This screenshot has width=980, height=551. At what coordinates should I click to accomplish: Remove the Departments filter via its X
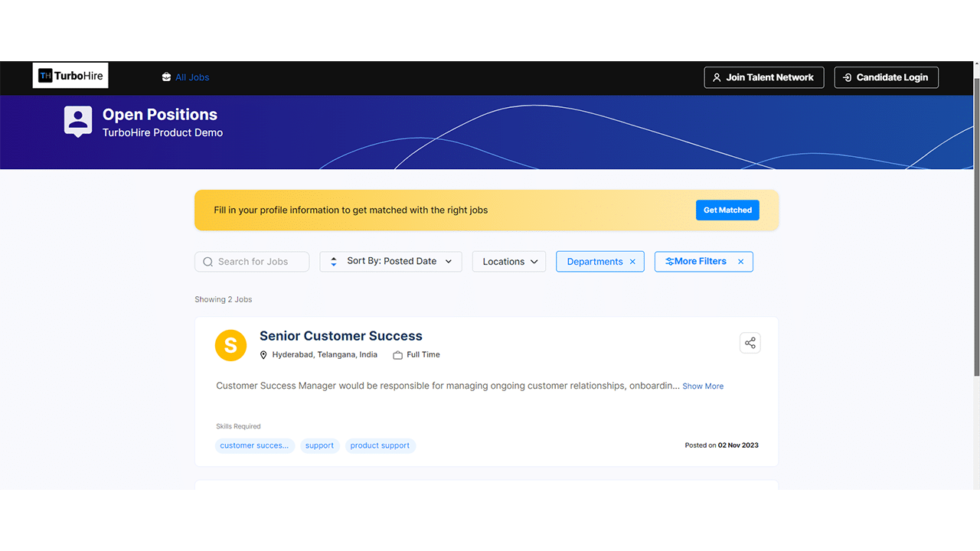click(x=632, y=261)
